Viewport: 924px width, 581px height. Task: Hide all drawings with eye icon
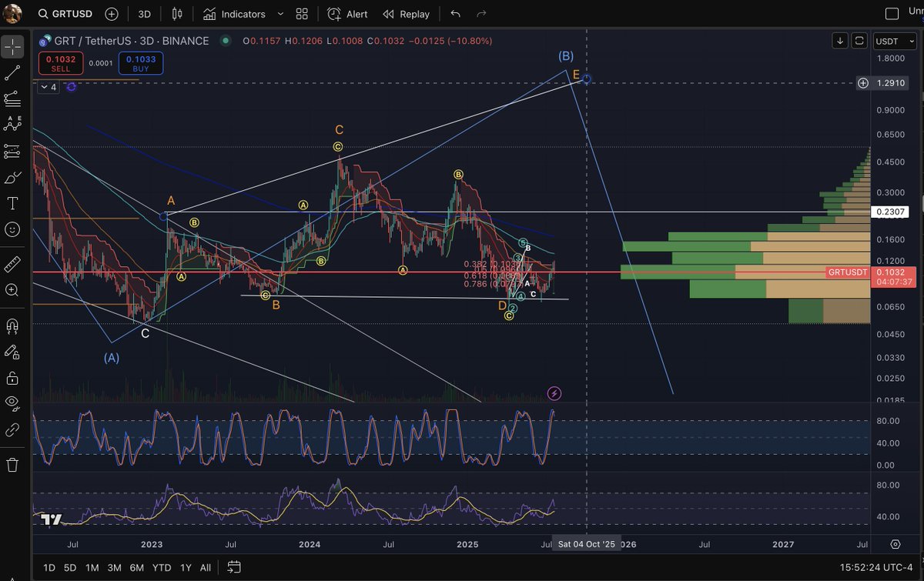coord(12,402)
